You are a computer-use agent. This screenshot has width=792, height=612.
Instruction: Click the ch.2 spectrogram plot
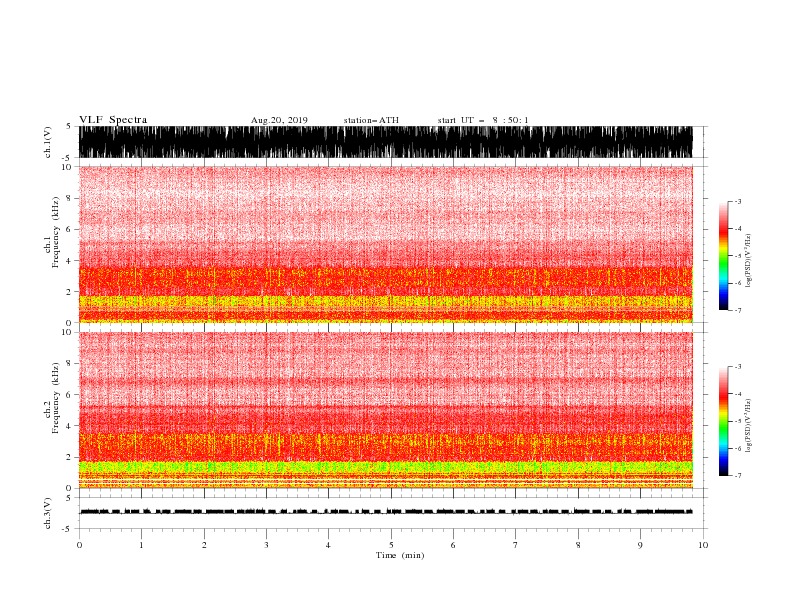(x=386, y=410)
